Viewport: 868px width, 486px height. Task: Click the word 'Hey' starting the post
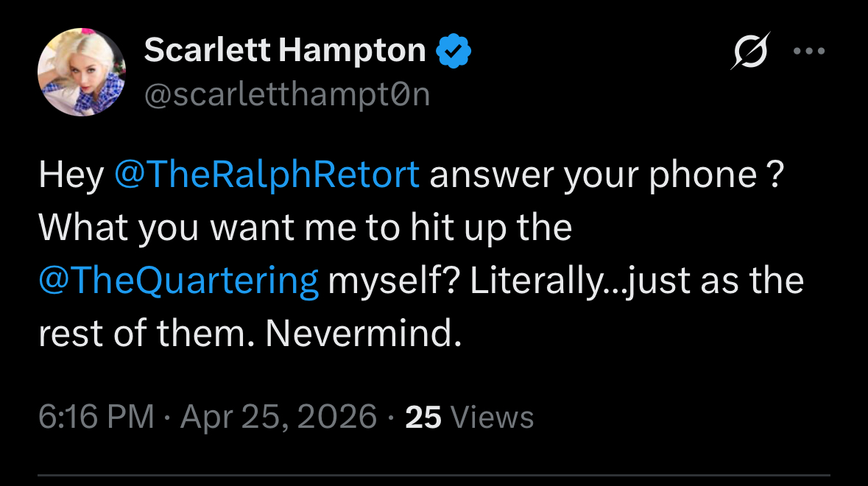click(71, 175)
